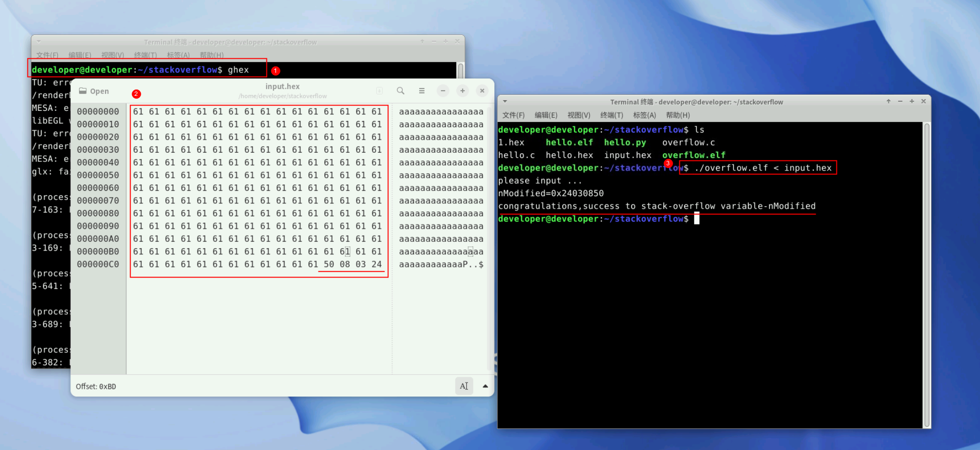Click the Offset: 0xBD status text in GHex
The height and width of the screenshot is (450, 980).
96,386
